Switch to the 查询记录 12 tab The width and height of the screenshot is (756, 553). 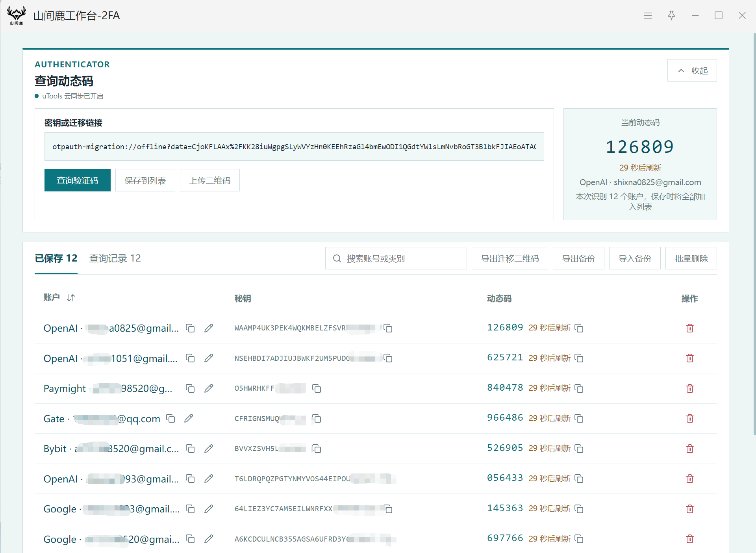pyautogui.click(x=115, y=258)
